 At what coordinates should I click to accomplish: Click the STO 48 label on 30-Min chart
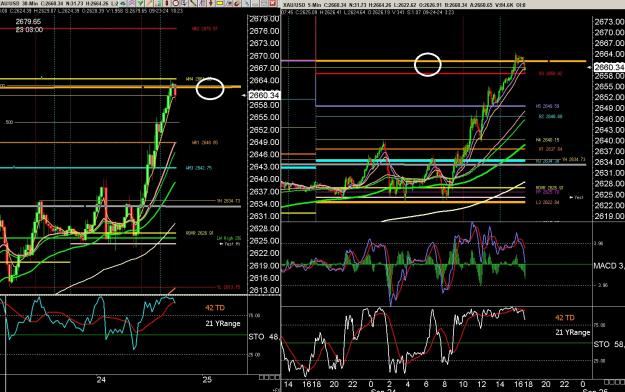263,337
